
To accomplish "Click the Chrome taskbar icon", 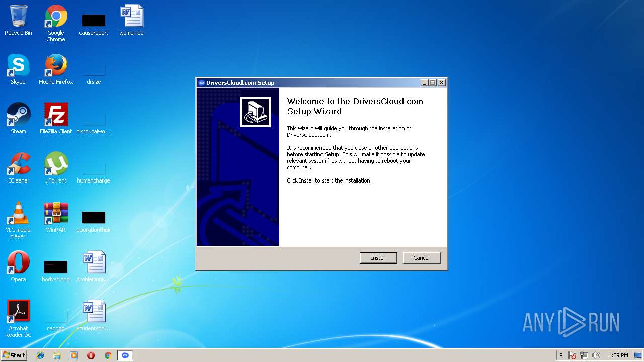I will [108, 355].
